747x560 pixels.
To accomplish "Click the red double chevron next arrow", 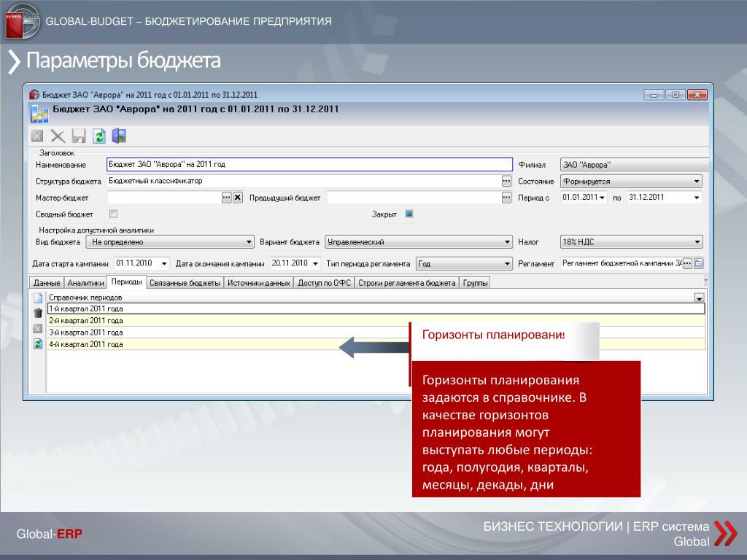I will (726, 533).
